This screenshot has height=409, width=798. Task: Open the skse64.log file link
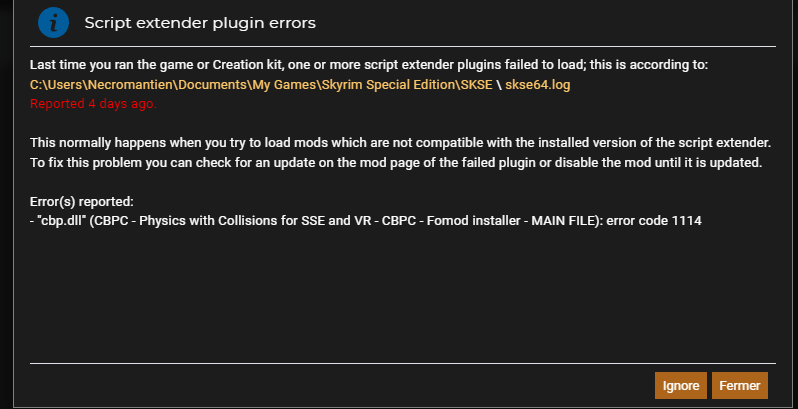(x=537, y=85)
